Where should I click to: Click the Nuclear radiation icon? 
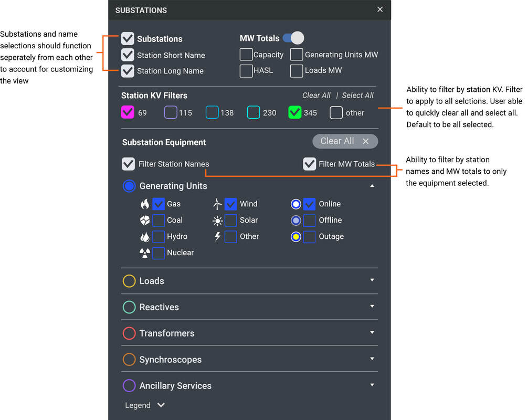click(145, 253)
